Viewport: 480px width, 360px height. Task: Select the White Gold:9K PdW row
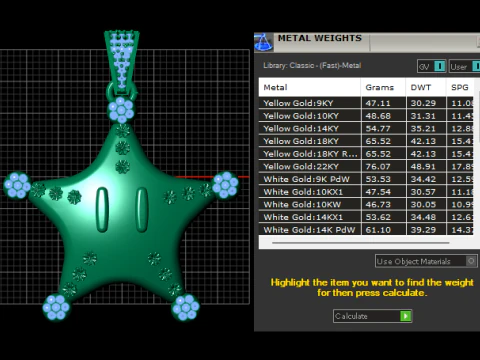[x=366, y=179]
